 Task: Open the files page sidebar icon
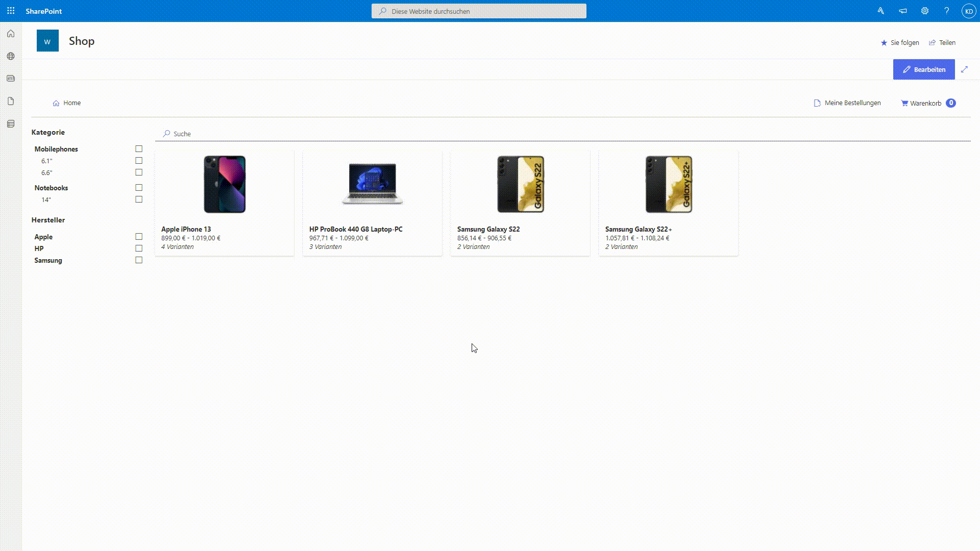click(x=11, y=101)
